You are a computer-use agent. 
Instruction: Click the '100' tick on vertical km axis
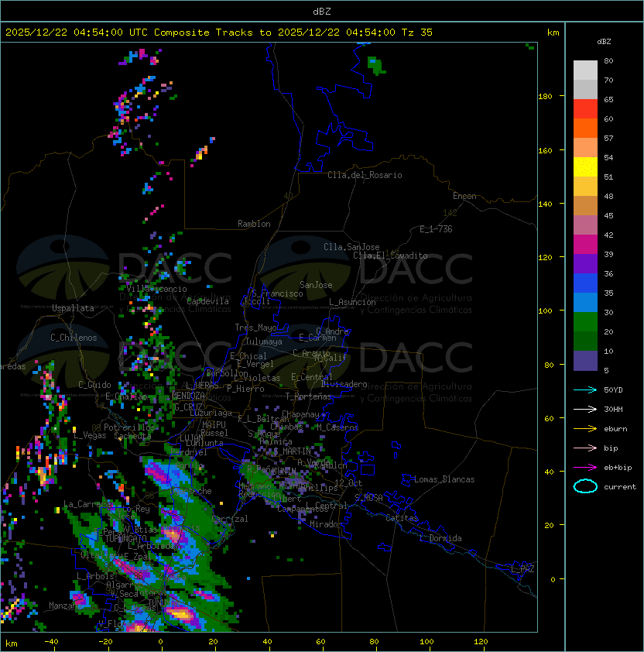coord(545,311)
